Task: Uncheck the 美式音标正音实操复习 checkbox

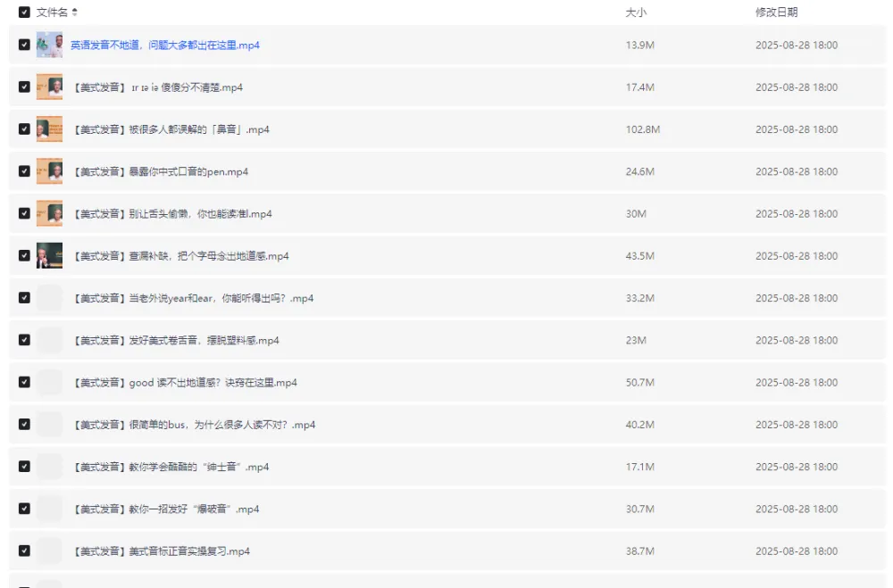Action: click(24, 551)
